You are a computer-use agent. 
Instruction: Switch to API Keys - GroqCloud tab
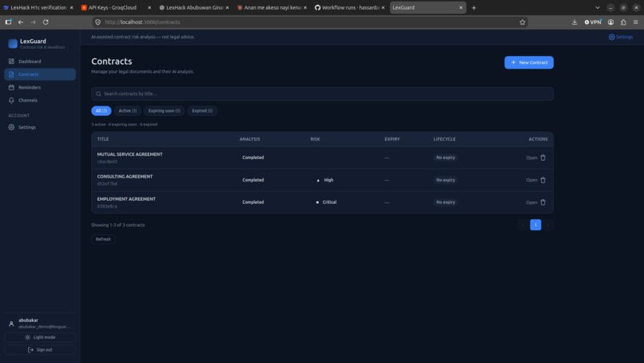point(116,7)
